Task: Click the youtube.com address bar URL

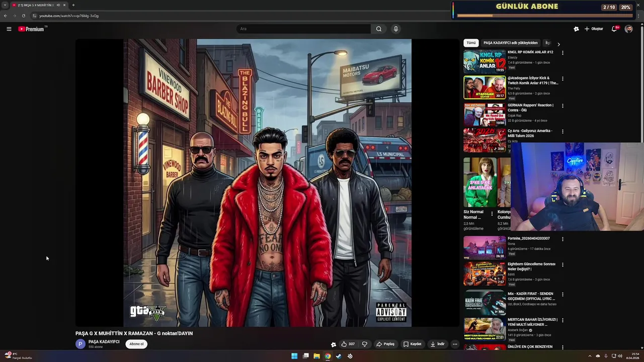Action: (69, 16)
